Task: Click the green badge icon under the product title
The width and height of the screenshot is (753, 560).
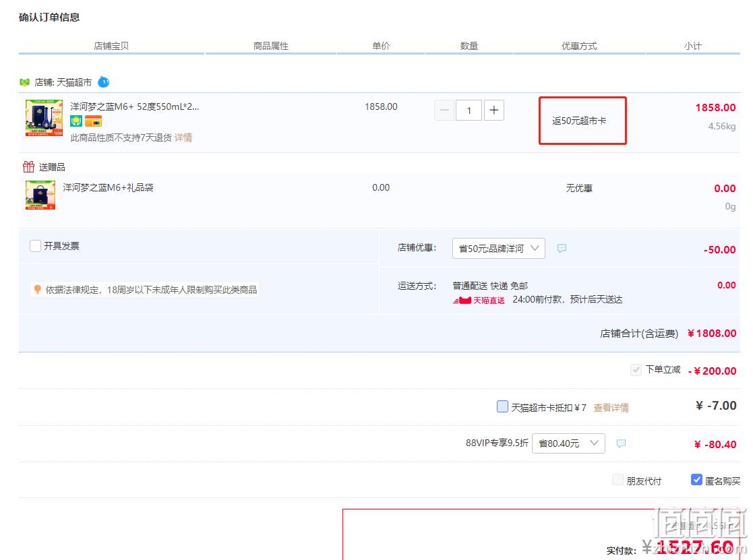Action: 76,121
